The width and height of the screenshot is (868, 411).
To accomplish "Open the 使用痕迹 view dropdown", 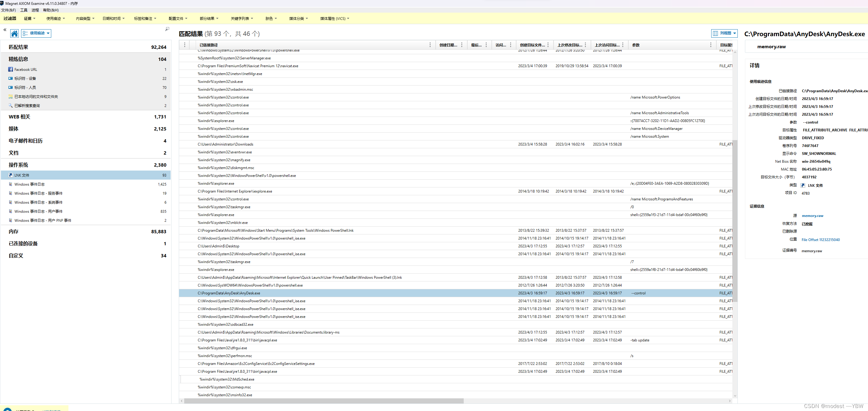I will pos(36,33).
